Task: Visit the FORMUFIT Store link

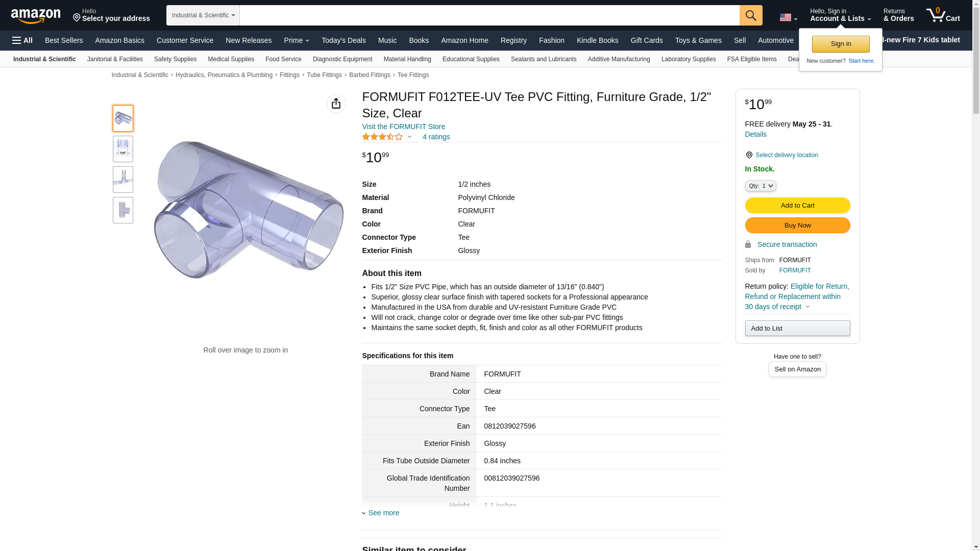Action: coord(403,127)
